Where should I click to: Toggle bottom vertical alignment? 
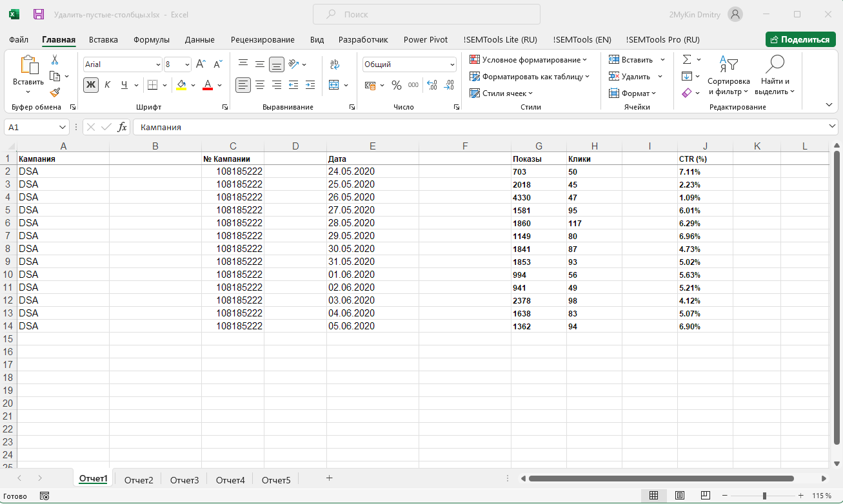pyautogui.click(x=277, y=64)
